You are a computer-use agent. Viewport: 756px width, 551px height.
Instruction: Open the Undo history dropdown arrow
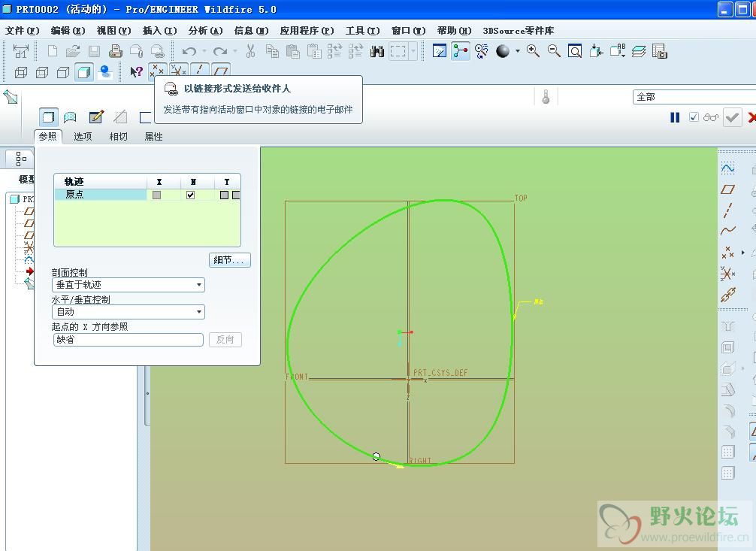204,50
